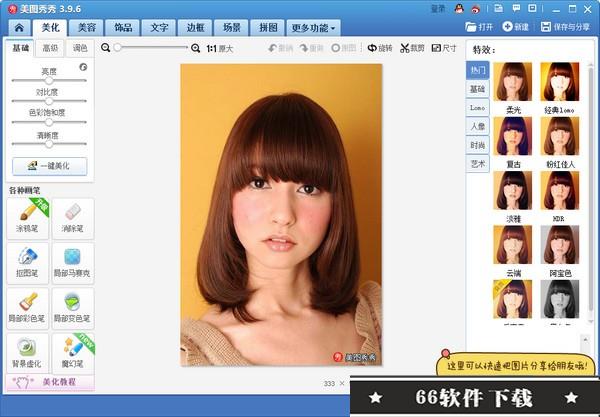Select the 消除笔 eraser tool
The height and width of the screenshot is (417, 600).
pyautogui.click(x=73, y=219)
